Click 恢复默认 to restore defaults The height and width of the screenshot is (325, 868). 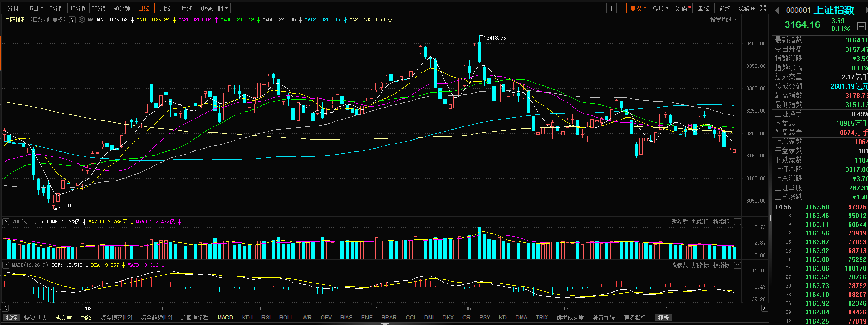click(x=35, y=318)
